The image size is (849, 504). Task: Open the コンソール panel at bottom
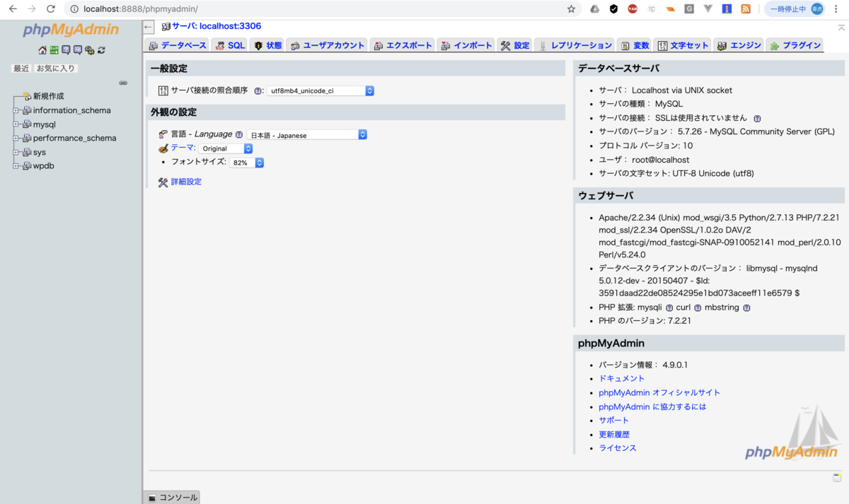171,497
